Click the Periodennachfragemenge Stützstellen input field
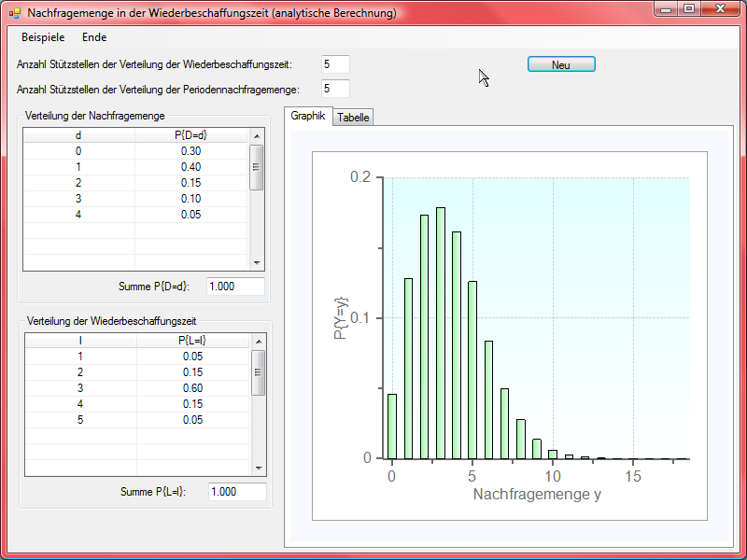Screen dimensions: 747x560 [x=334, y=89]
